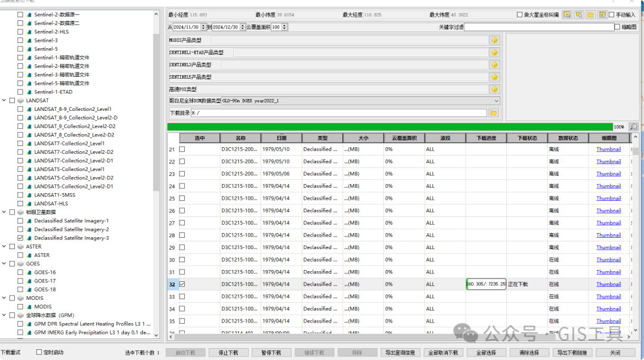
Task: Collapse the MODIS tree group
Action: click(4, 299)
